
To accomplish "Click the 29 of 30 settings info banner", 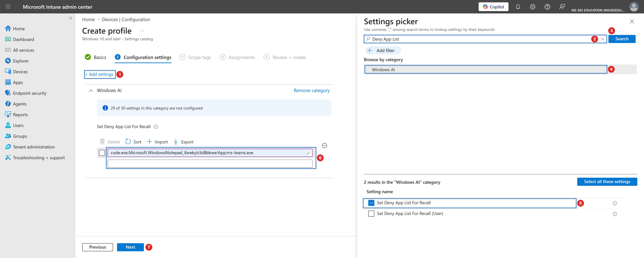I will pos(214,108).
